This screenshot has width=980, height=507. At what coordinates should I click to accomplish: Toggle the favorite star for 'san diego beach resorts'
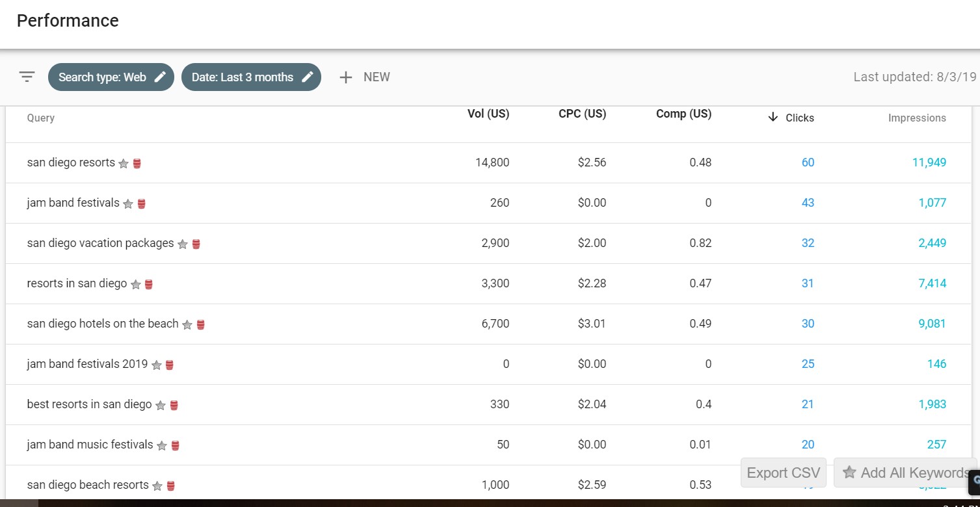pyautogui.click(x=156, y=486)
